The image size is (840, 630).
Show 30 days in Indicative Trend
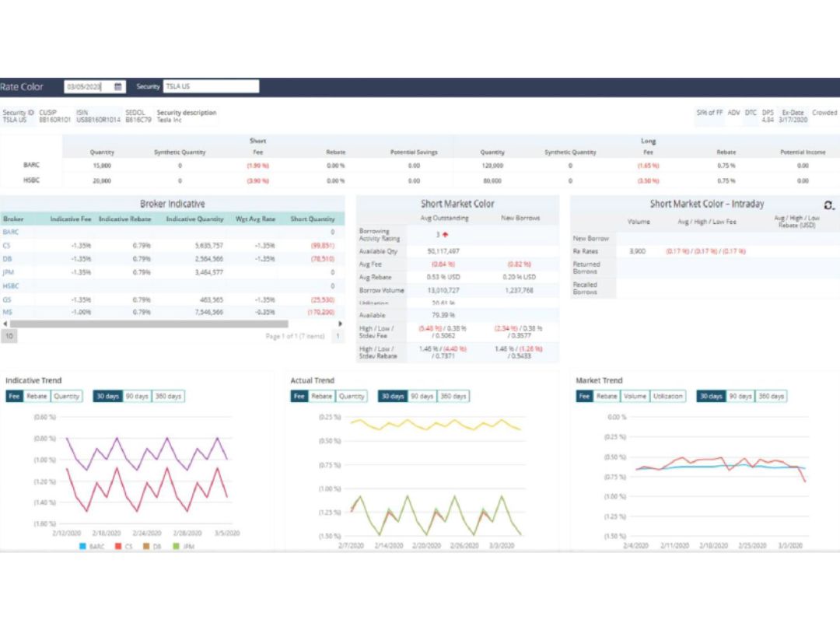point(107,397)
